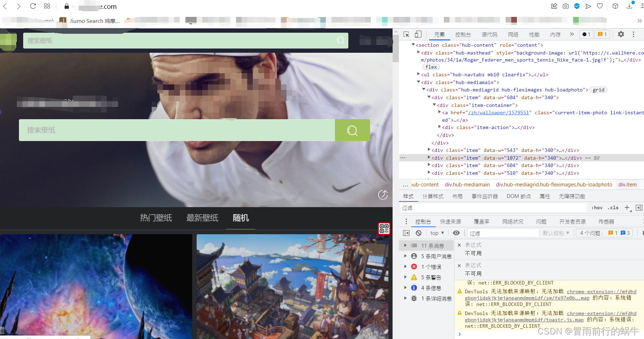The width and height of the screenshot is (644, 339).
Task: Switch to the 热门壁纸 page tab
Action: tap(156, 218)
